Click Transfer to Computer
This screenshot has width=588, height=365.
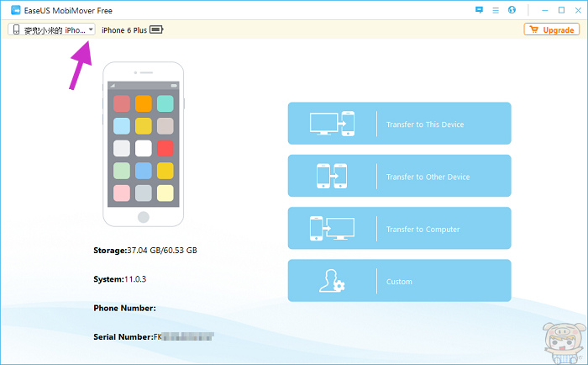tap(399, 228)
